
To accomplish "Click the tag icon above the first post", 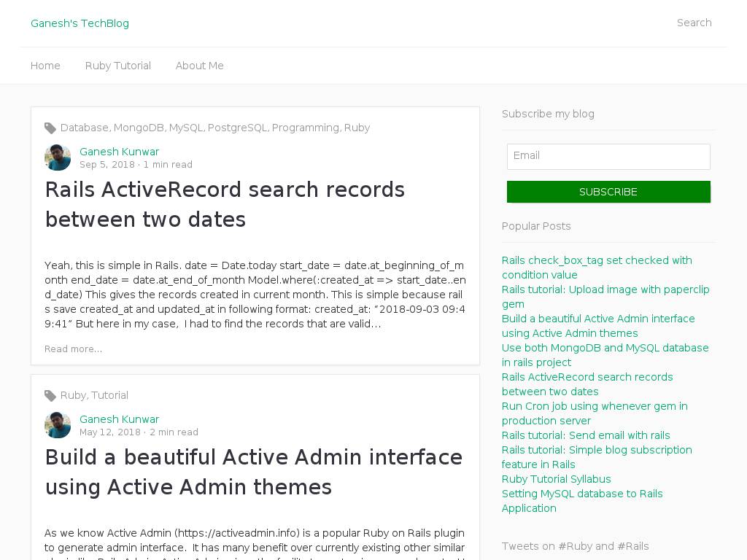I will click(50, 128).
